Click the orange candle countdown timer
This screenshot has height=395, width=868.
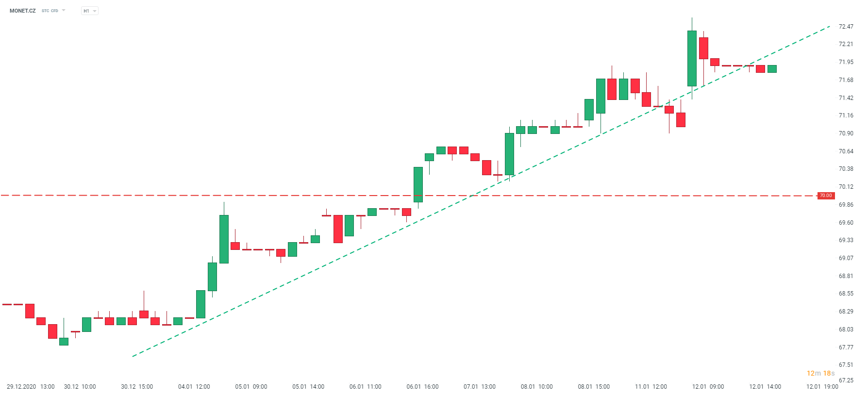(820, 373)
